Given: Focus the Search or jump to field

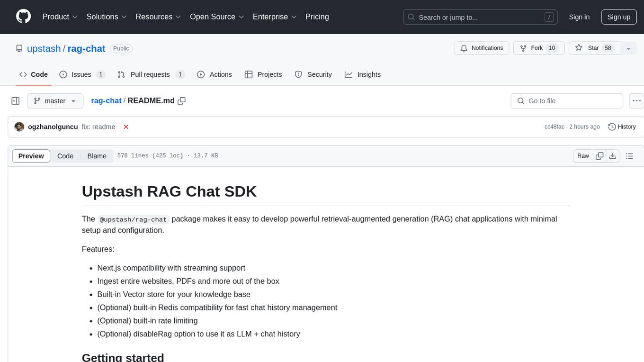Looking at the screenshot, I should (x=480, y=17).
